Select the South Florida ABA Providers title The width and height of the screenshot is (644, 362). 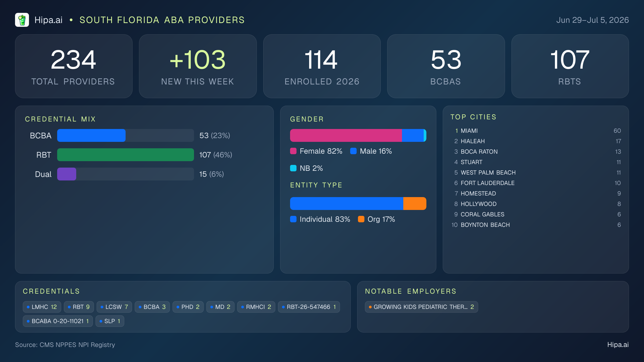point(162,20)
